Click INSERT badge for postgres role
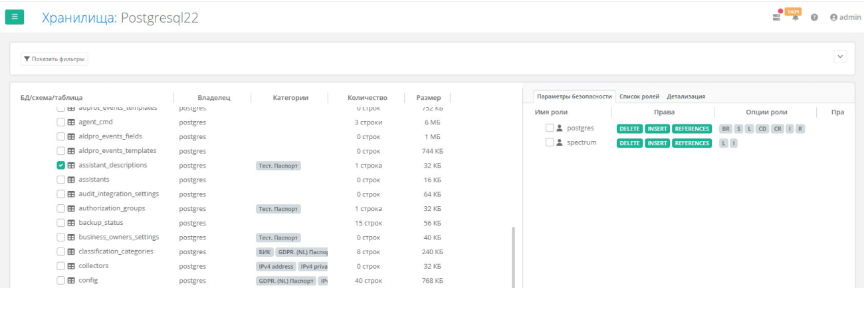The width and height of the screenshot is (868, 328). click(657, 128)
